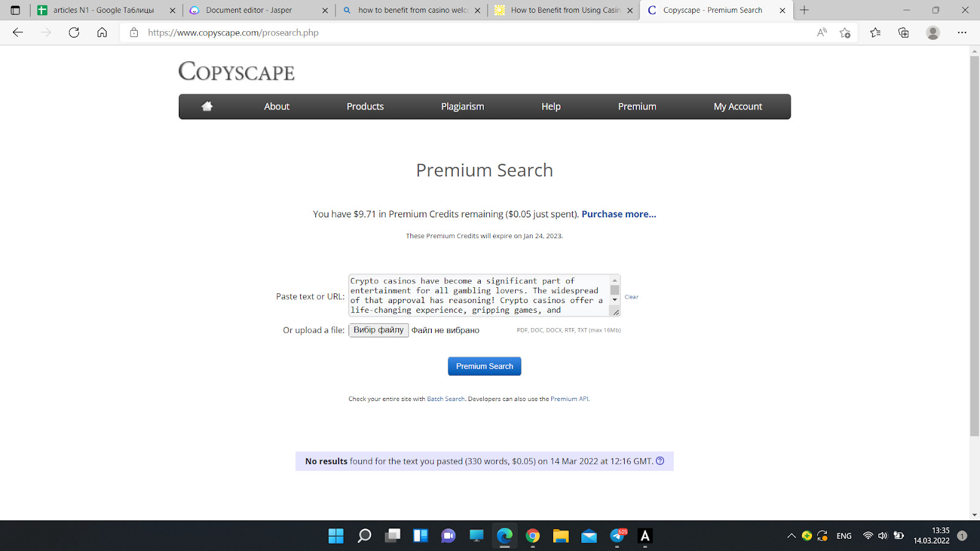Open the About menu
The height and width of the screenshot is (551, 980).
click(x=277, y=107)
